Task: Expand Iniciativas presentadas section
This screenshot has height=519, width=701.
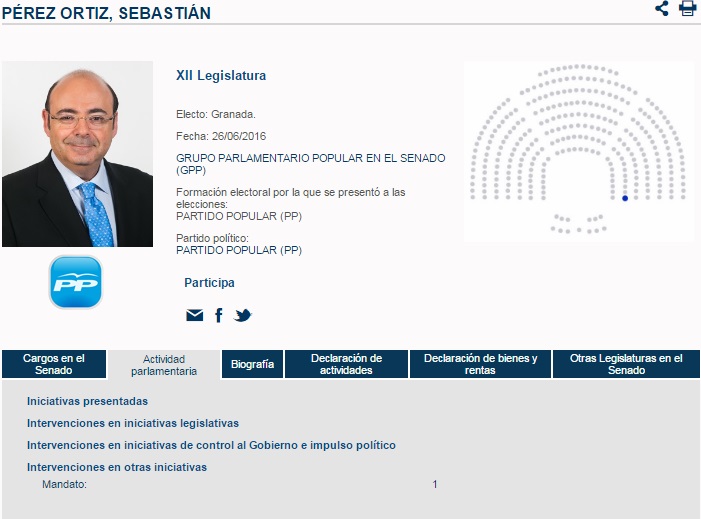Action: 94,401
